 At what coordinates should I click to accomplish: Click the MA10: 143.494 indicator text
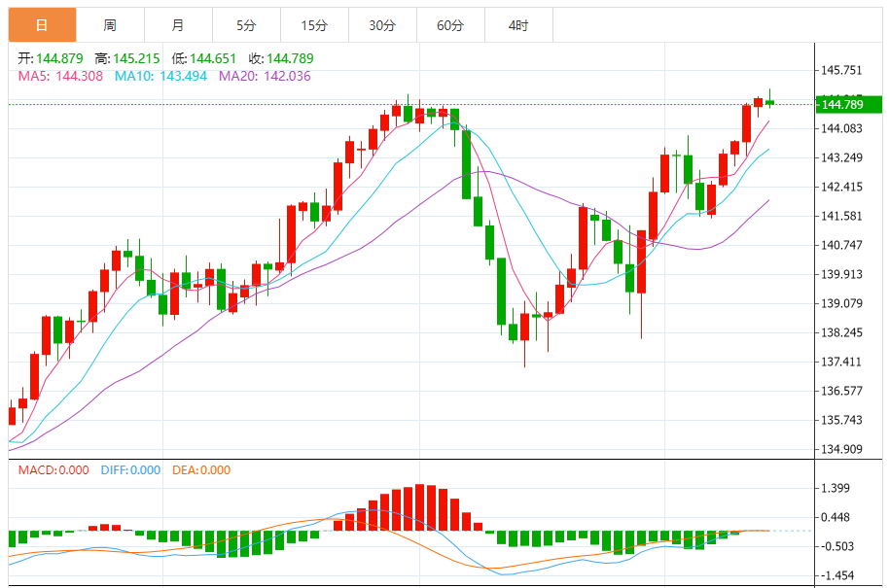(x=161, y=76)
